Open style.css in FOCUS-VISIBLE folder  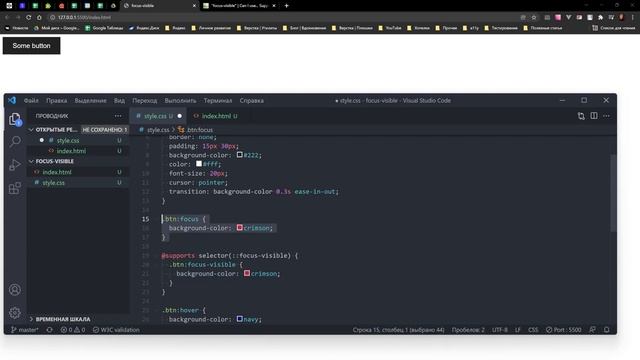[x=78, y=182]
